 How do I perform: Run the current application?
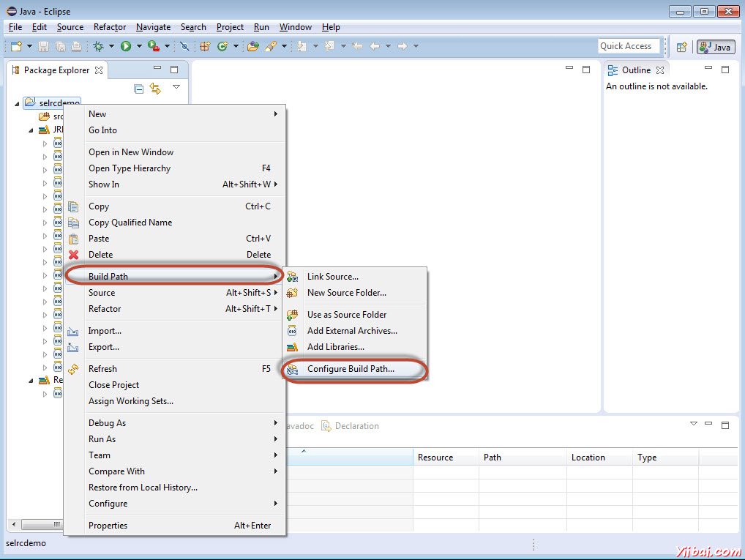[127, 46]
